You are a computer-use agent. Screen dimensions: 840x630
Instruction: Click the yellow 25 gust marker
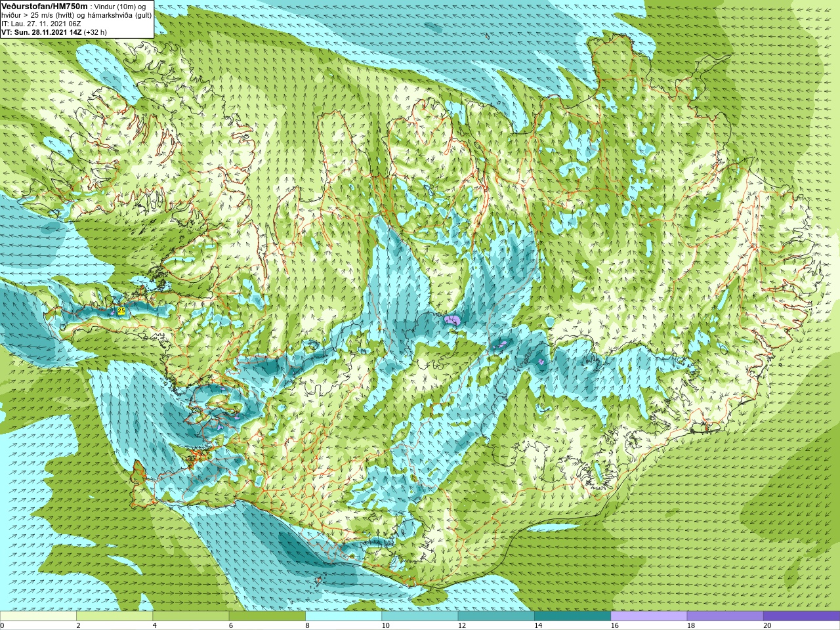tap(121, 310)
